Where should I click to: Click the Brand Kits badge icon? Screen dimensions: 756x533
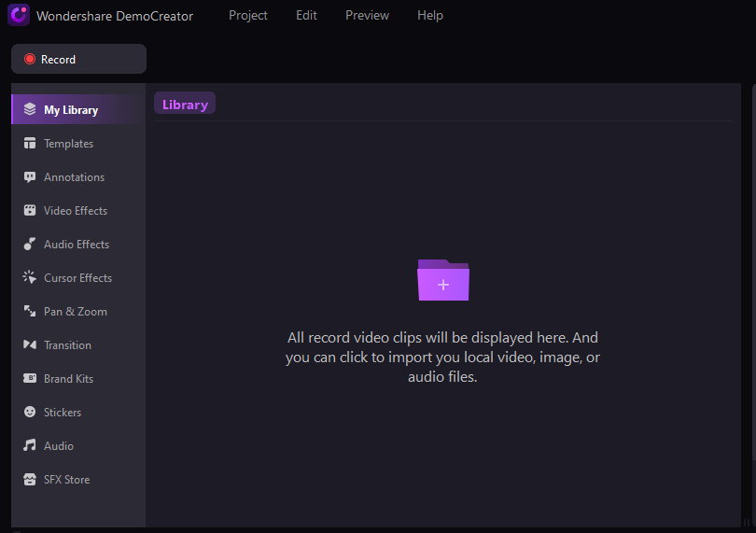click(x=30, y=378)
